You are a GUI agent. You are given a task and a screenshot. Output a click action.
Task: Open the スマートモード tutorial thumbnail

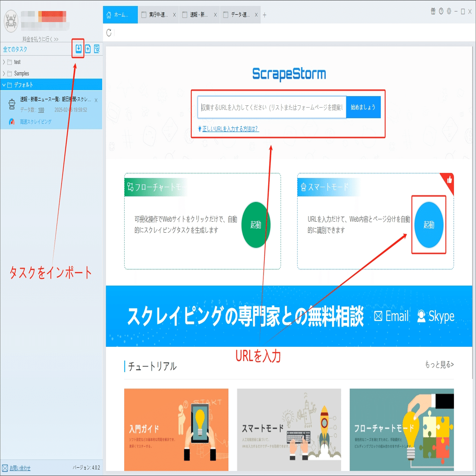point(289,430)
